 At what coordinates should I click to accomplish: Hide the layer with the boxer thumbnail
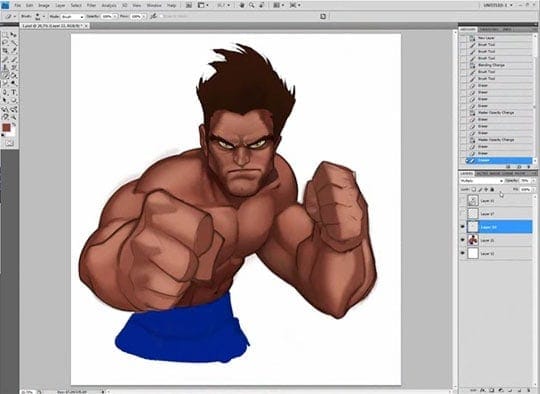pos(463,240)
